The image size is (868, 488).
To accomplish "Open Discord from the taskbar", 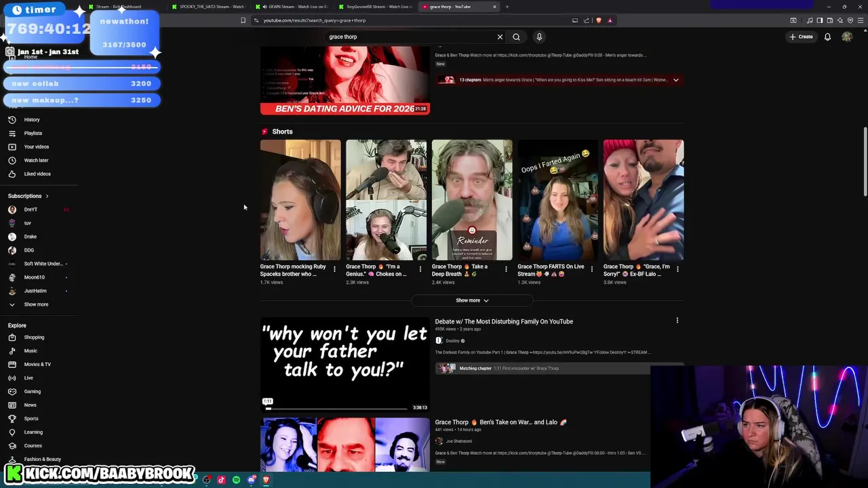I will tap(252, 480).
